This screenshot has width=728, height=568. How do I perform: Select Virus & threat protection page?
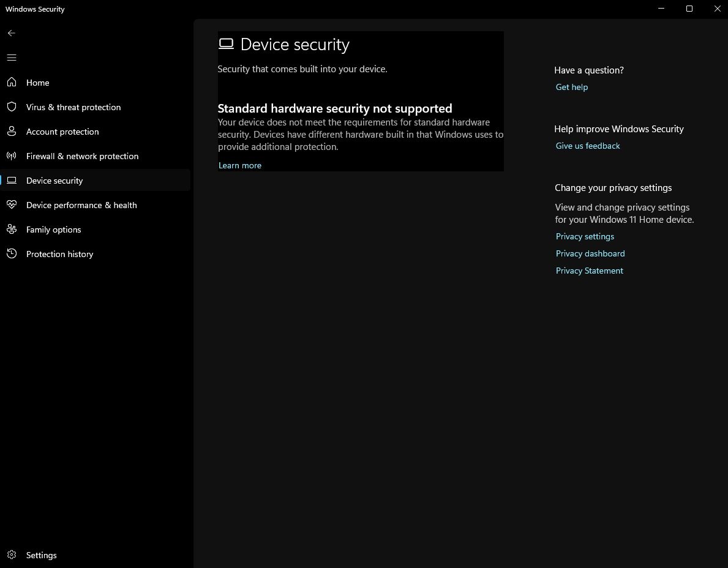coord(73,107)
